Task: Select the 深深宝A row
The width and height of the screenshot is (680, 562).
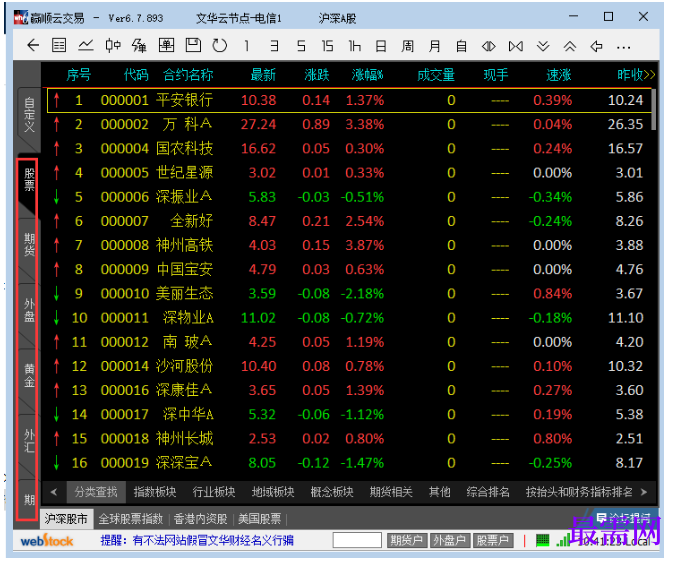Action: coord(349,463)
